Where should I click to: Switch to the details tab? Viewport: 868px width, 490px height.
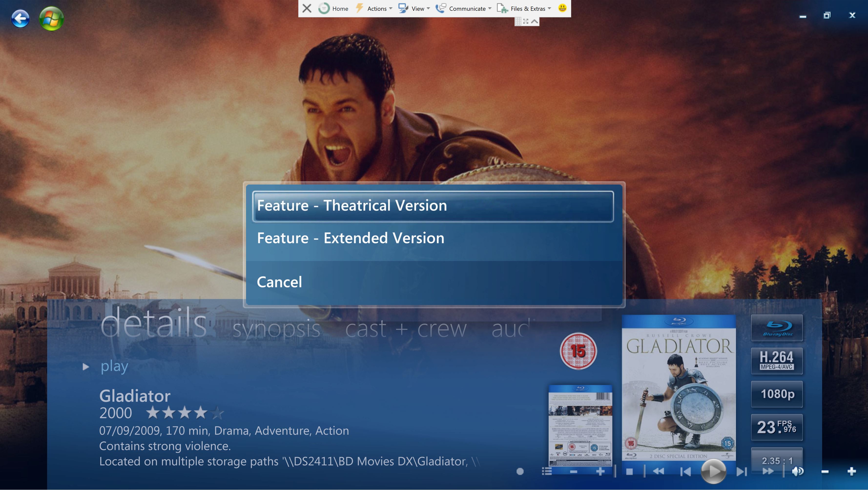[154, 323]
